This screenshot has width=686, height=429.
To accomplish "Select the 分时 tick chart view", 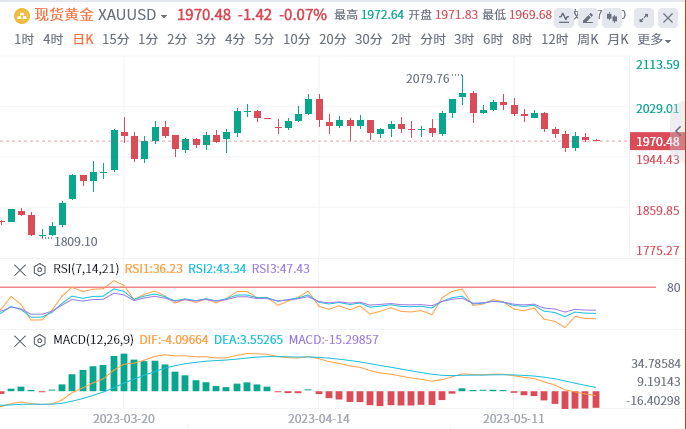I will (433, 40).
